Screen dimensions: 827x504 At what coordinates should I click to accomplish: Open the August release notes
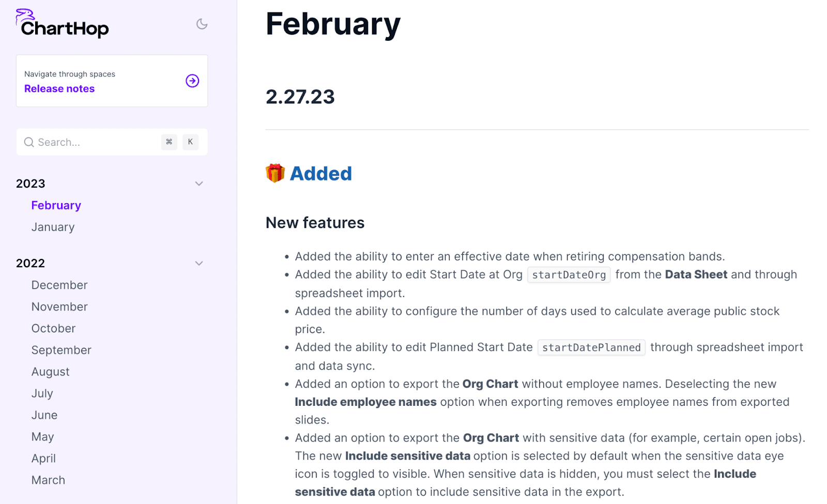click(x=50, y=372)
